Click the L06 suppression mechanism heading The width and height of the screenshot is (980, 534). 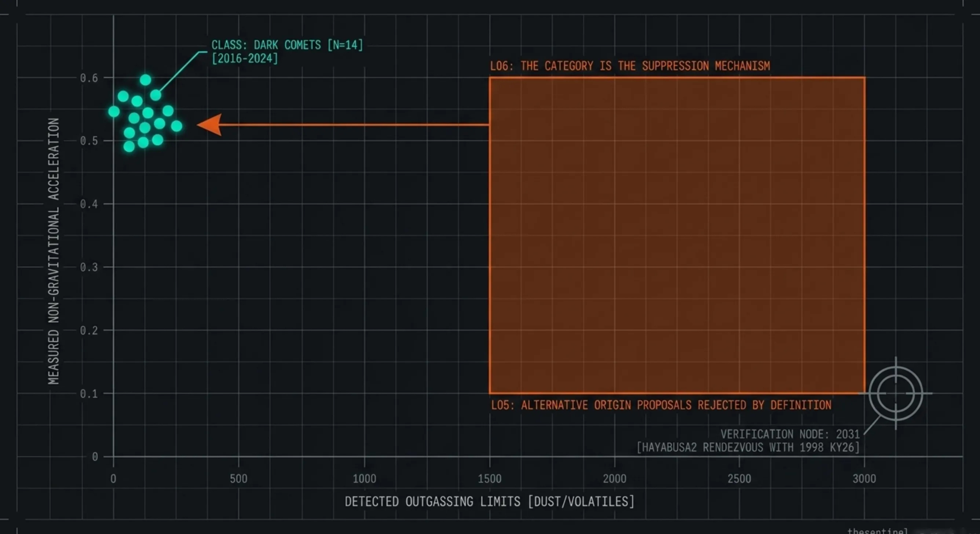(630, 66)
